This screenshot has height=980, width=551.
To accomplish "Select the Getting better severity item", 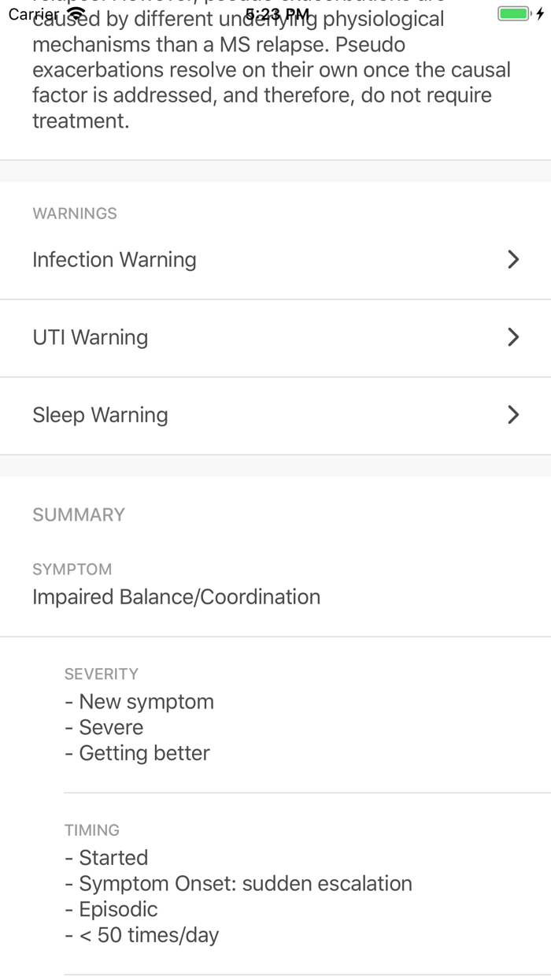I will pos(143,752).
